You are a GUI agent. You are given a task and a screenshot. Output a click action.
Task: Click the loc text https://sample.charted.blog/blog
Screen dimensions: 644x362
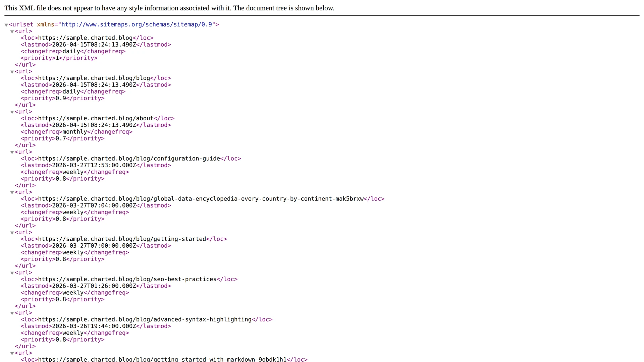pyautogui.click(x=94, y=78)
